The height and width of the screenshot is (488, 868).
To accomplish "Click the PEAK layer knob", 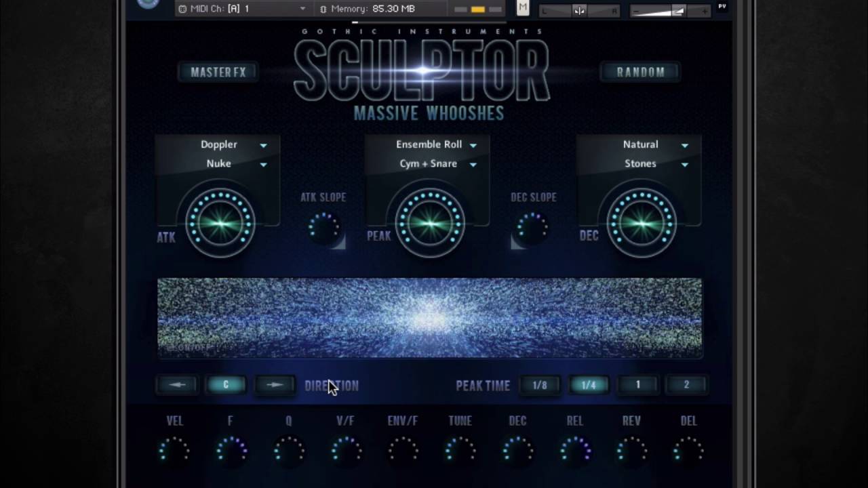I will click(x=430, y=223).
